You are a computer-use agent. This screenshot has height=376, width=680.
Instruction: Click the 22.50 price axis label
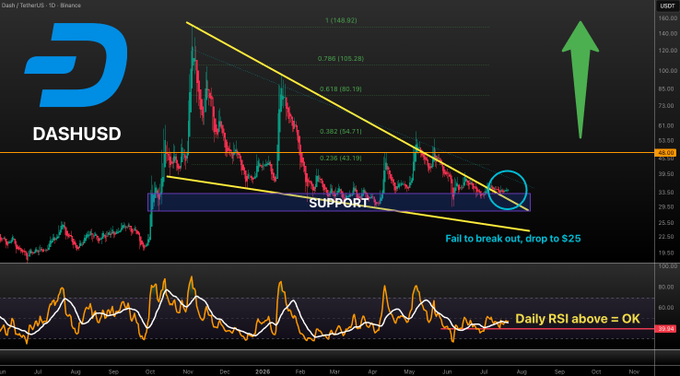667,236
